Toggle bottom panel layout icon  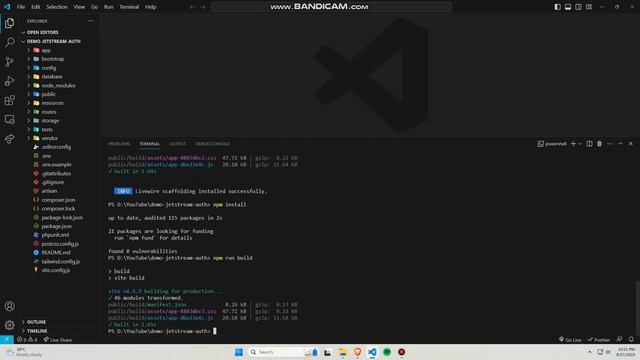568,7
